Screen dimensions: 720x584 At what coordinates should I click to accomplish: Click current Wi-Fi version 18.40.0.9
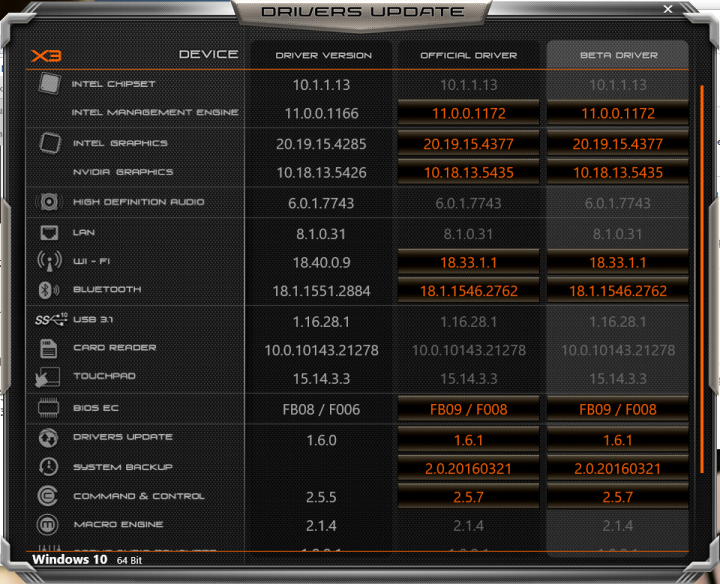pos(321,262)
